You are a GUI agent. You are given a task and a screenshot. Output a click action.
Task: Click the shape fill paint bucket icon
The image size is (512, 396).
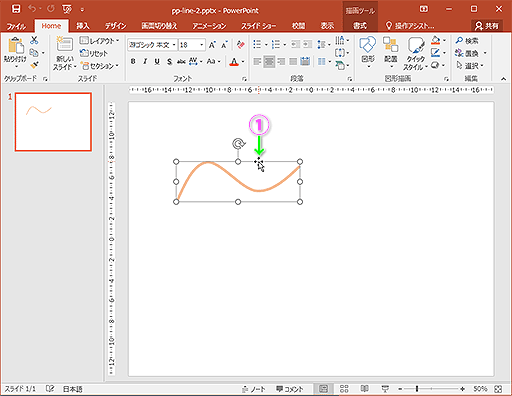pos(435,40)
